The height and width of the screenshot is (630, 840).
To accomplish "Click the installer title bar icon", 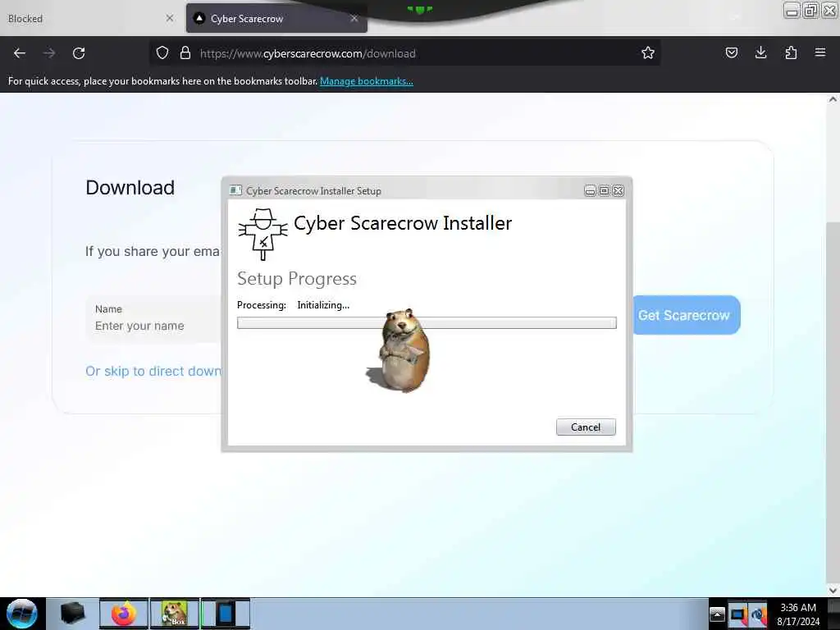I will click(235, 190).
